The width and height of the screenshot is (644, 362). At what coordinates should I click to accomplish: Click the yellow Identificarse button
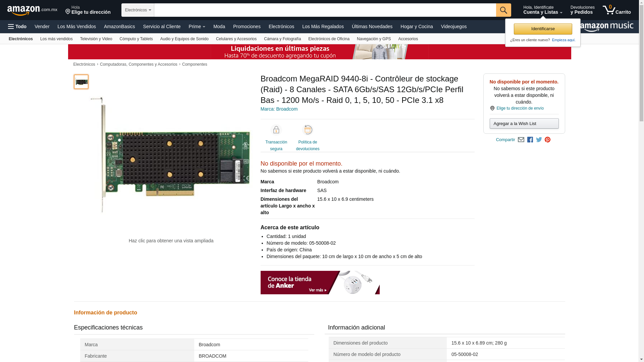pos(543,29)
